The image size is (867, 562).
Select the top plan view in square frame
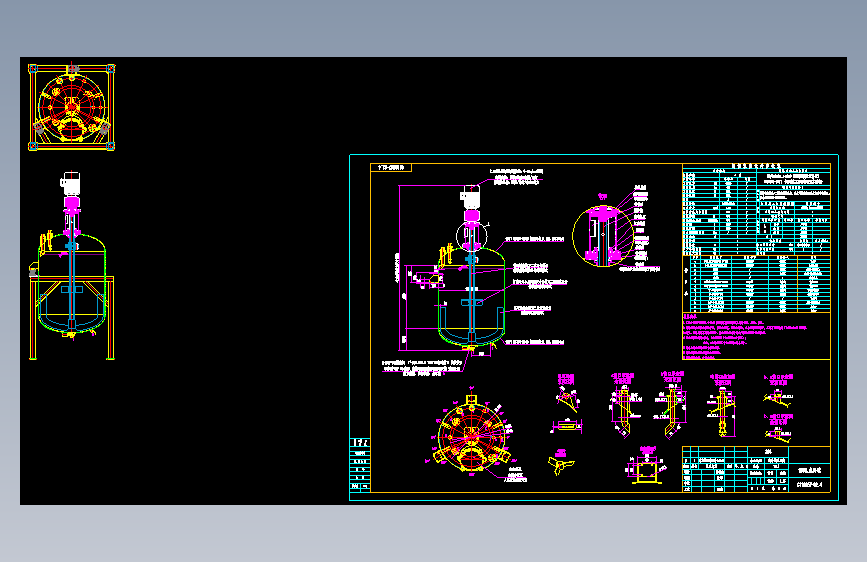point(72,107)
